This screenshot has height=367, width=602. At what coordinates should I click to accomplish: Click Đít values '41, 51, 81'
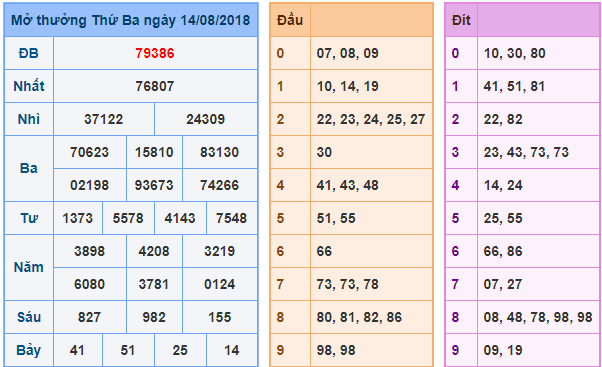tap(514, 86)
